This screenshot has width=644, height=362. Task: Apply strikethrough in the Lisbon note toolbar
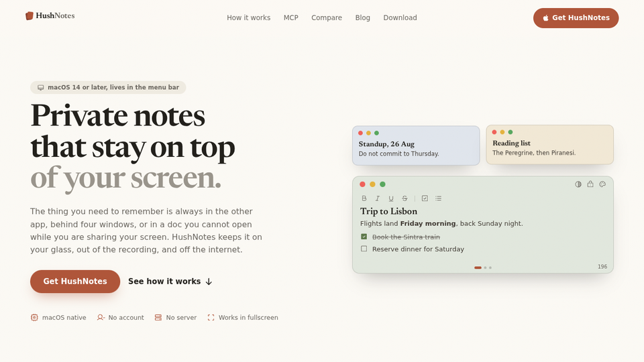(x=405, y=198)
